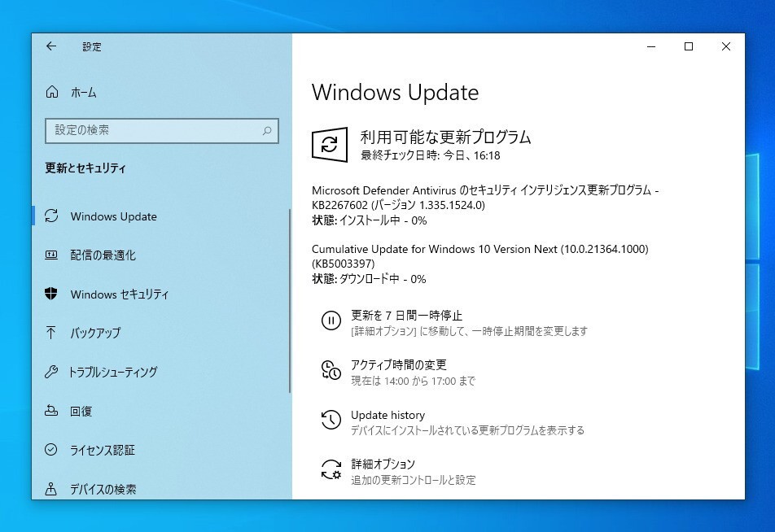The image size is (775, 532).
Task: Click 状態: インストール中 - 0% status
Action: tap(370, 220)
